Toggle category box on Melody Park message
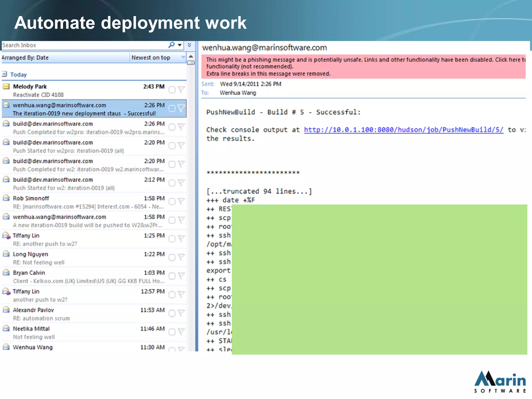 pos(172,90)
